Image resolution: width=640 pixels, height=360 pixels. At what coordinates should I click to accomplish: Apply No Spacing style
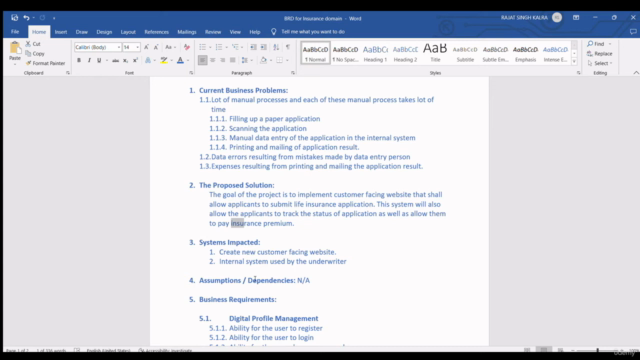[345, 53]
